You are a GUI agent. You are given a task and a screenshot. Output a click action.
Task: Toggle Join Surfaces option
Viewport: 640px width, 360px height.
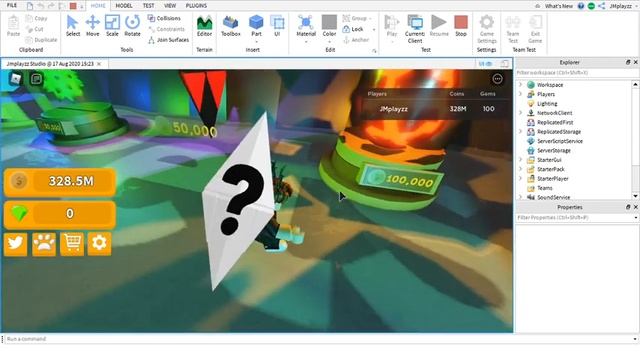[168, 40]
